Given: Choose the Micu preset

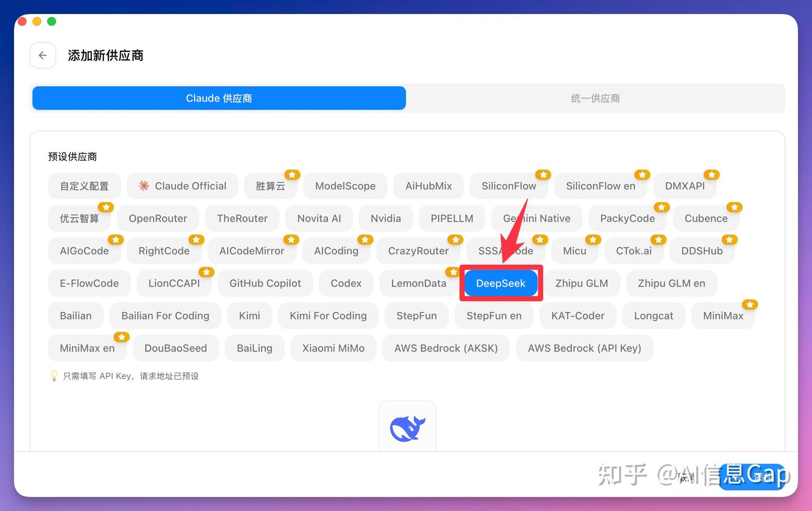Looking at the screenshot, I should (575, 251).
